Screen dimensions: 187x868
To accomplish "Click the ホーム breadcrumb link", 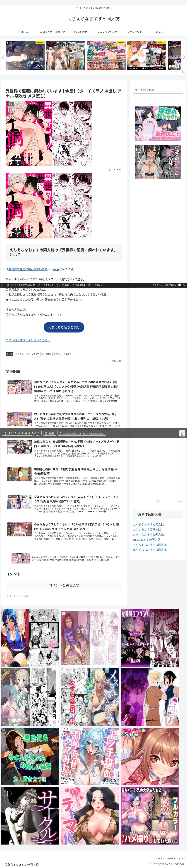I will point(12,596).
